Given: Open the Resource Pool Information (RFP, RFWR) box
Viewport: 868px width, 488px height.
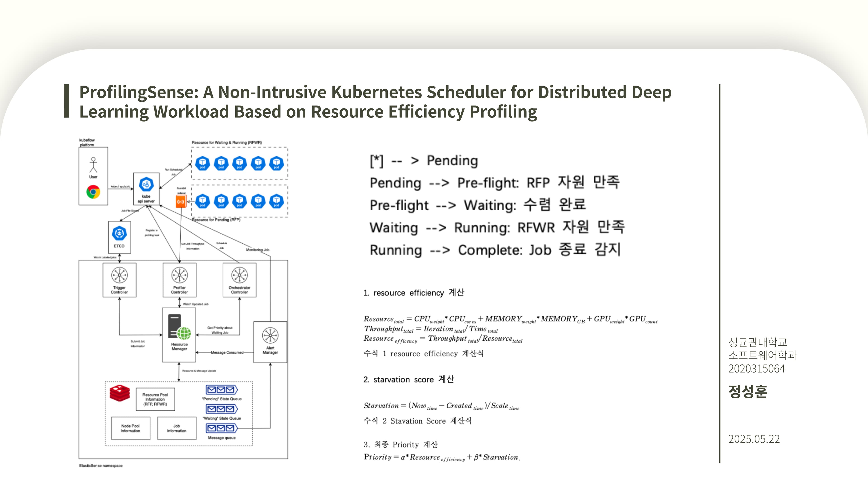Looking at the screenshot, I should (x=156, y=399).
